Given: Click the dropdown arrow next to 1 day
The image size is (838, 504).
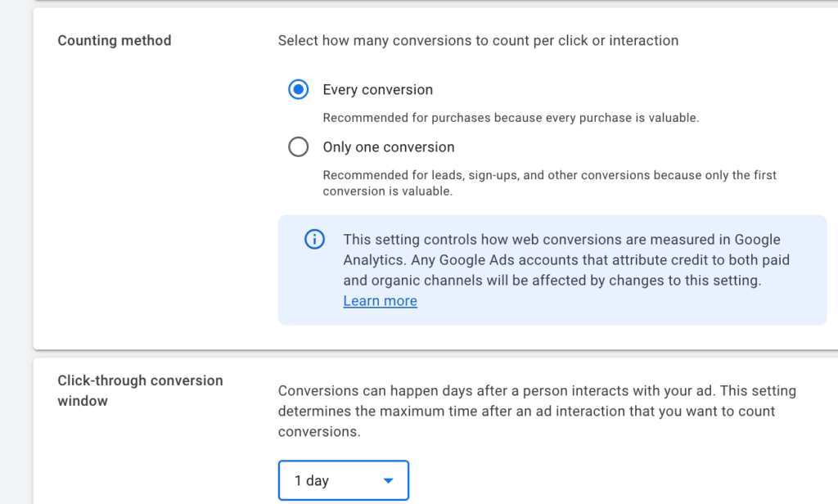Looking at the screenshot, I should click(x=388, y=480).
